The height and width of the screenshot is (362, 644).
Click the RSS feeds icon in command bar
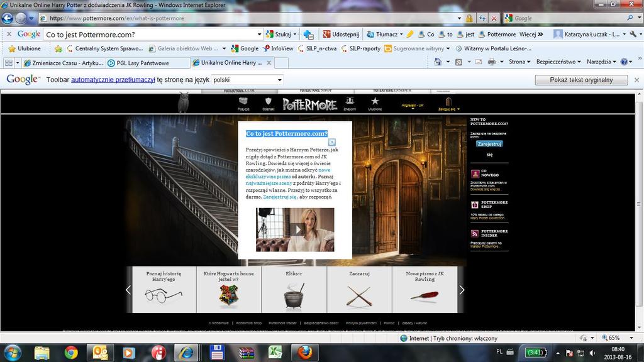(x=458, y=62)
